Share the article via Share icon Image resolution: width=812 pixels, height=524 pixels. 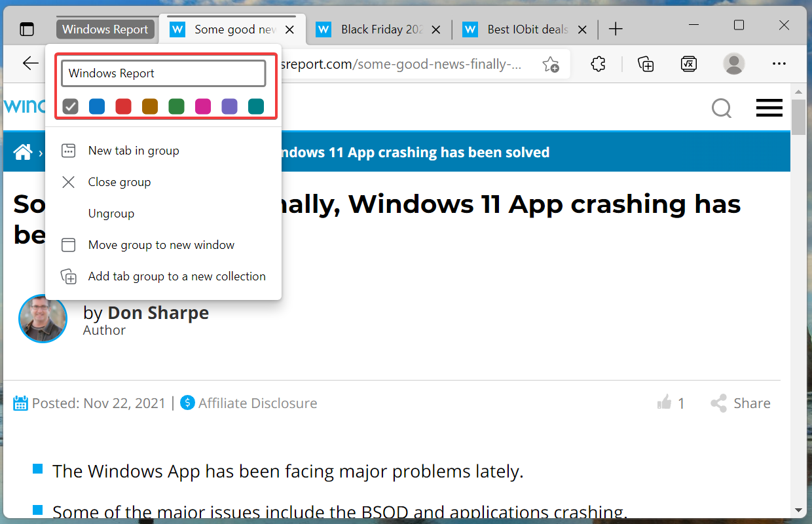pyautogui.click(x=718, y=403)
